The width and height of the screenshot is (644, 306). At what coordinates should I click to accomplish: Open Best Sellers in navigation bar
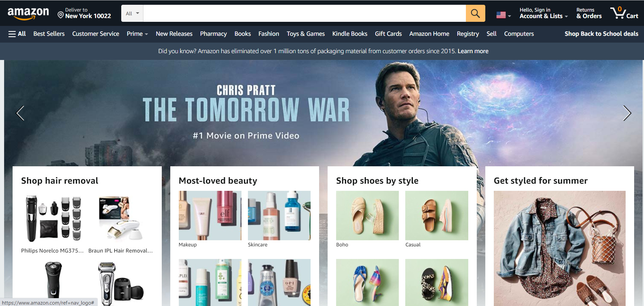click(x=49, y=34)
